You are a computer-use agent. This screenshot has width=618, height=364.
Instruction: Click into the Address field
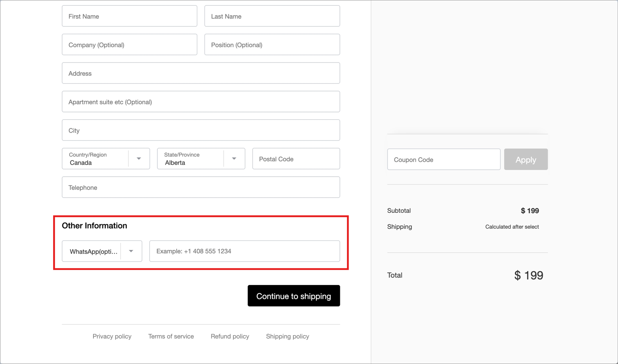pyautogui.click(x=201, y=73)
